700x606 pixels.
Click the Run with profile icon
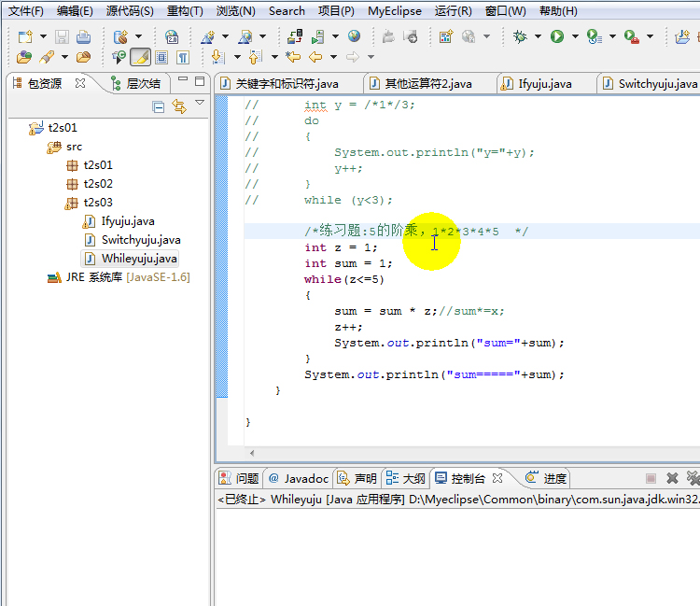(x=594, y=36)
